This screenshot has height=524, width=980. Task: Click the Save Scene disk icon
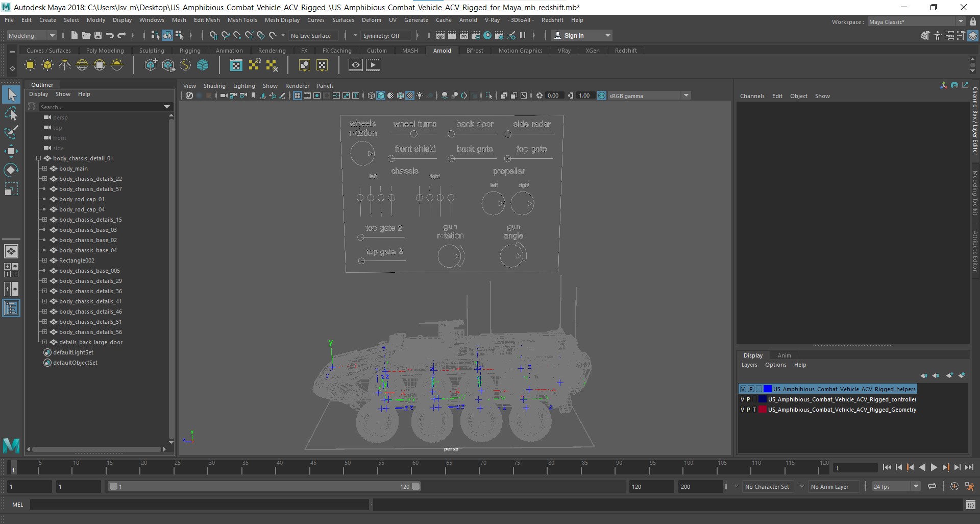pyautogui.click(x=97, y=35)
